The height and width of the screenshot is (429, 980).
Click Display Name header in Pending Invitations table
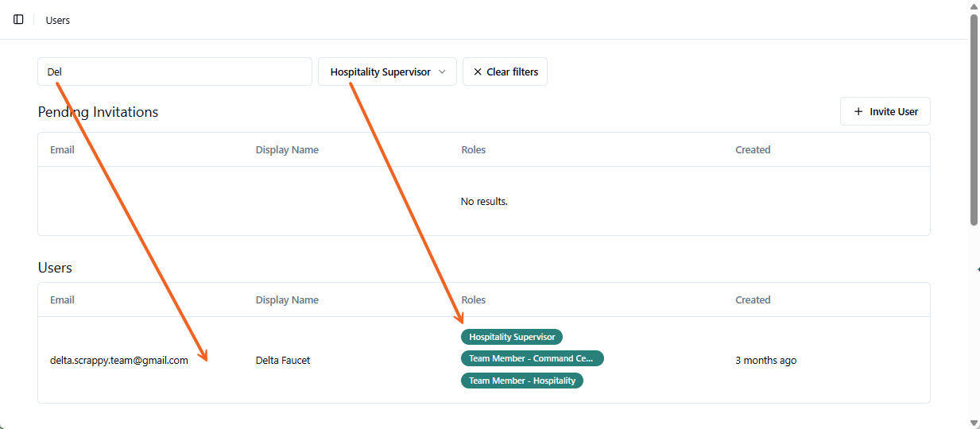[x=287, y=149]
